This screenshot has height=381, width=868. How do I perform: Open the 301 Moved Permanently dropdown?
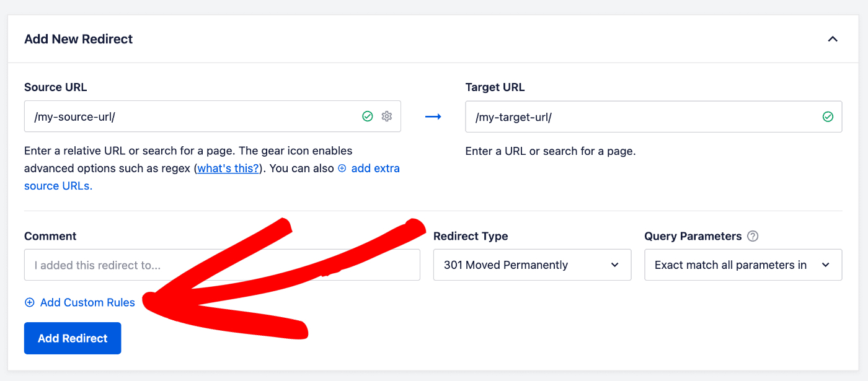[532, 265]
